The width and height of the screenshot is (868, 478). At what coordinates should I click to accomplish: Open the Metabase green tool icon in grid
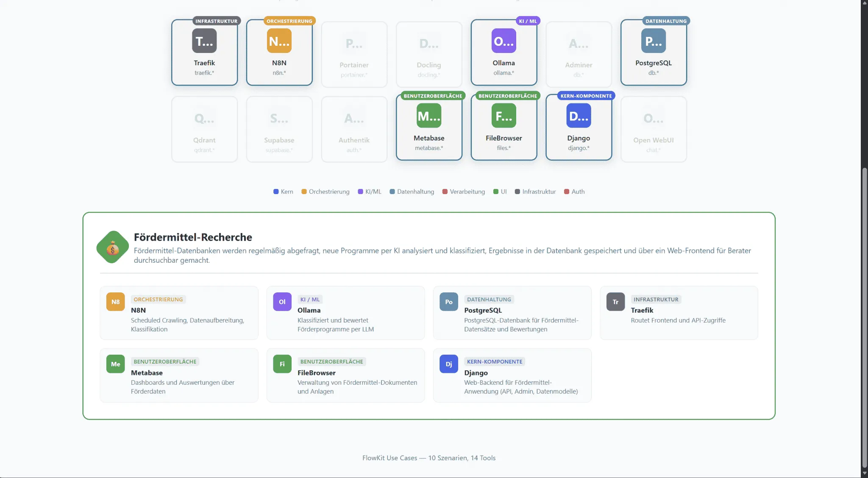point(429,116)
